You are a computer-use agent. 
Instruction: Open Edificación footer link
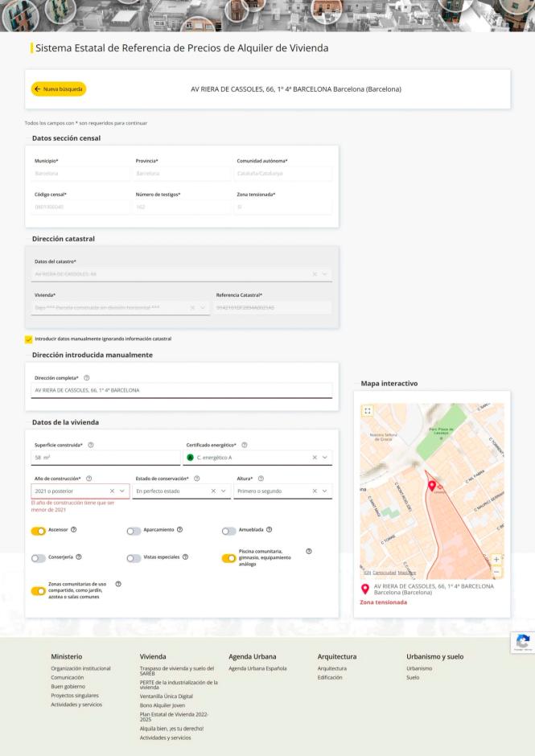click(330, 677)
